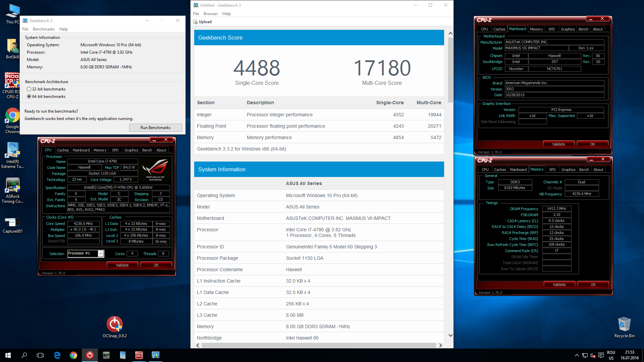Click Run Benchmarks button

[155, 128]
